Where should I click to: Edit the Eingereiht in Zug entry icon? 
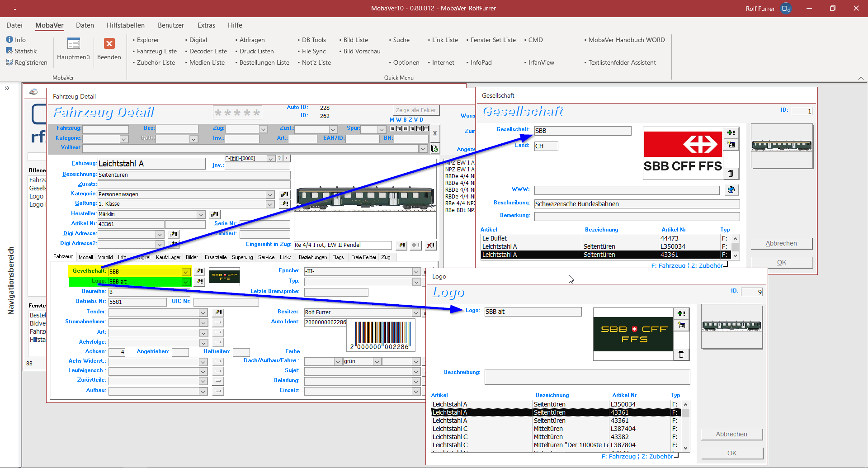[401, 245]
